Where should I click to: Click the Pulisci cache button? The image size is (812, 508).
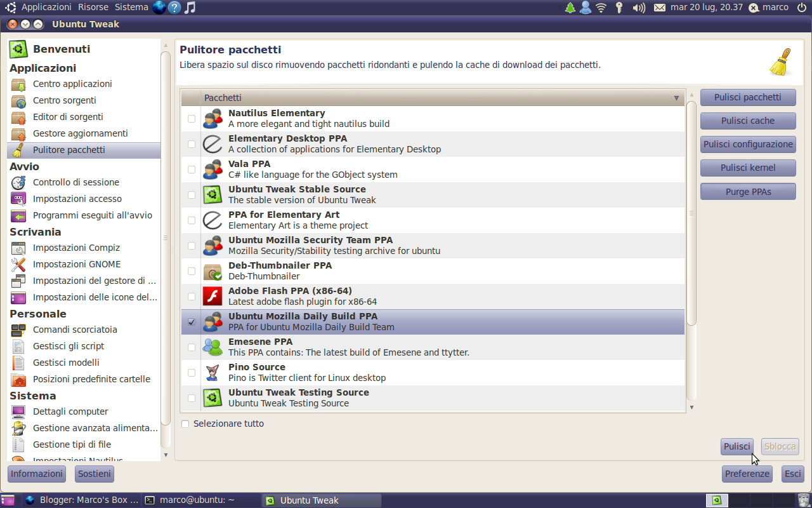[x=748, y=121]
